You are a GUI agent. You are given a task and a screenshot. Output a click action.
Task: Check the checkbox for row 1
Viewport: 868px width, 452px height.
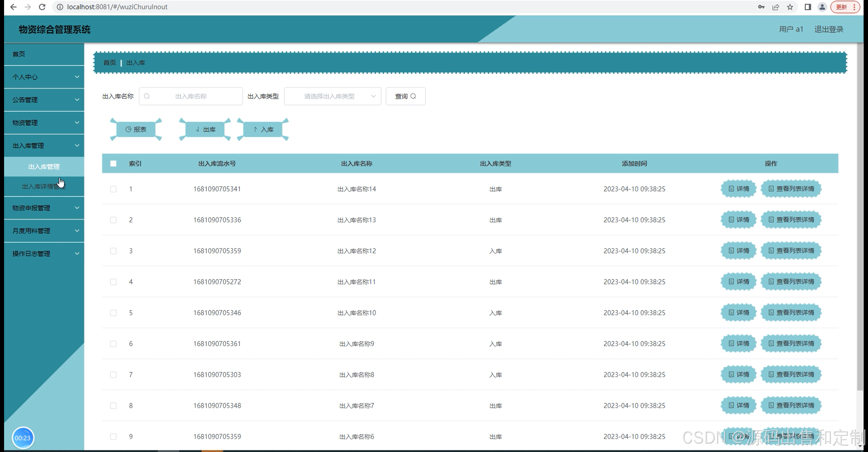coord(113,189)
